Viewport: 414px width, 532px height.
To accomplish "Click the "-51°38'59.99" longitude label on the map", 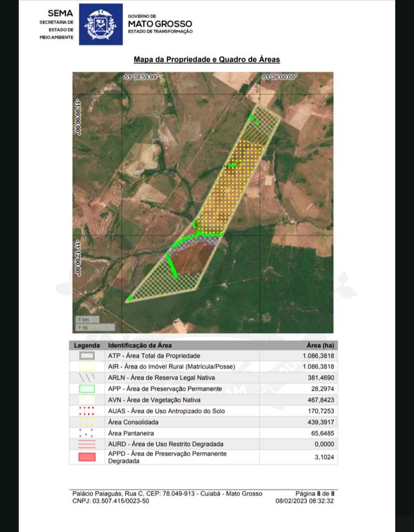I will (141, 77).
